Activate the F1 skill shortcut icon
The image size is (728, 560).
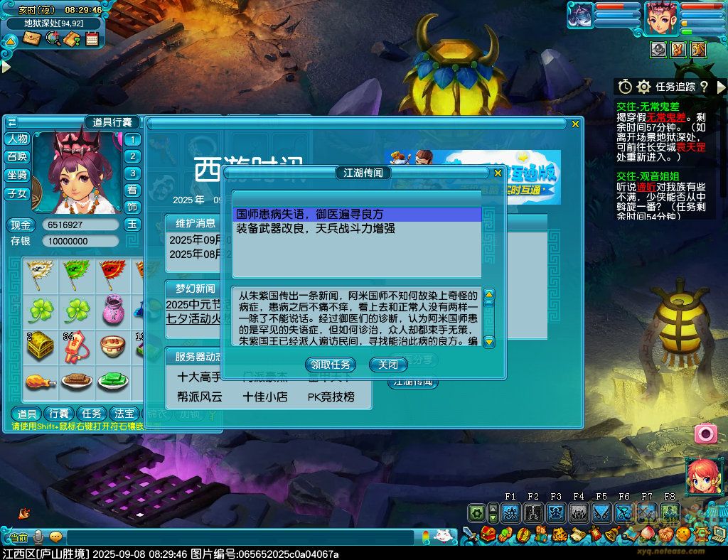(x=510, y=512)
